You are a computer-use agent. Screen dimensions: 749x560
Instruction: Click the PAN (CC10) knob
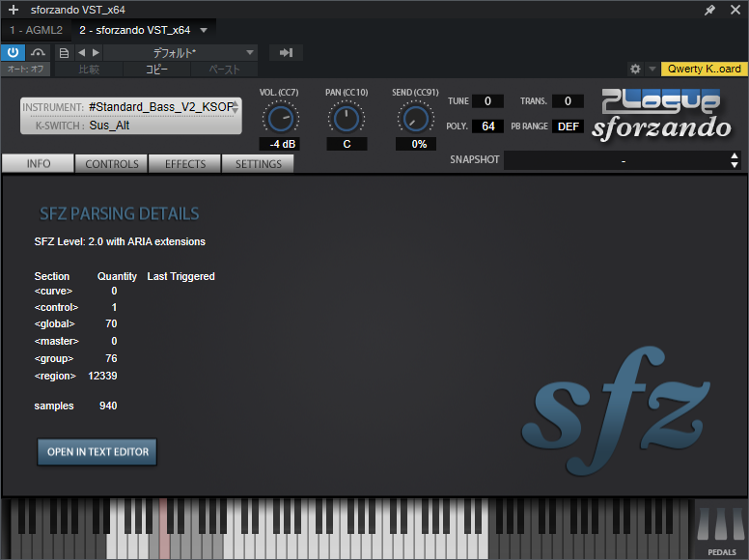(x=347, y=119)
